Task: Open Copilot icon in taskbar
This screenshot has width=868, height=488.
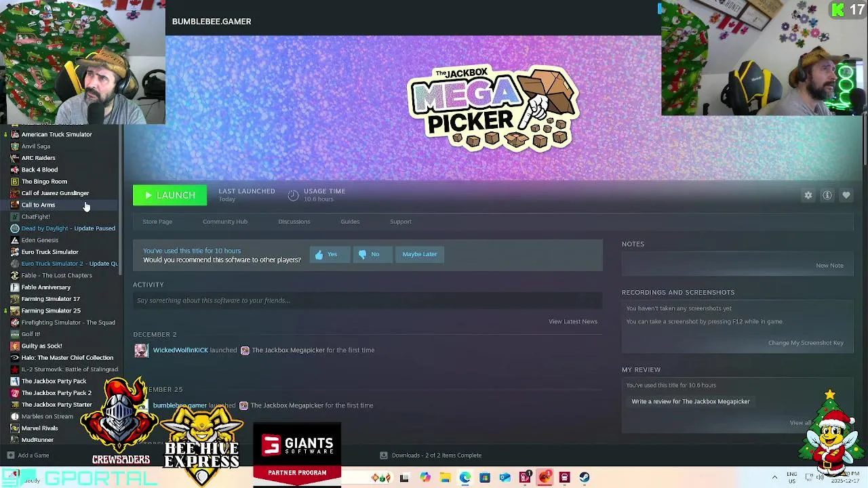Action: (425, 478)
